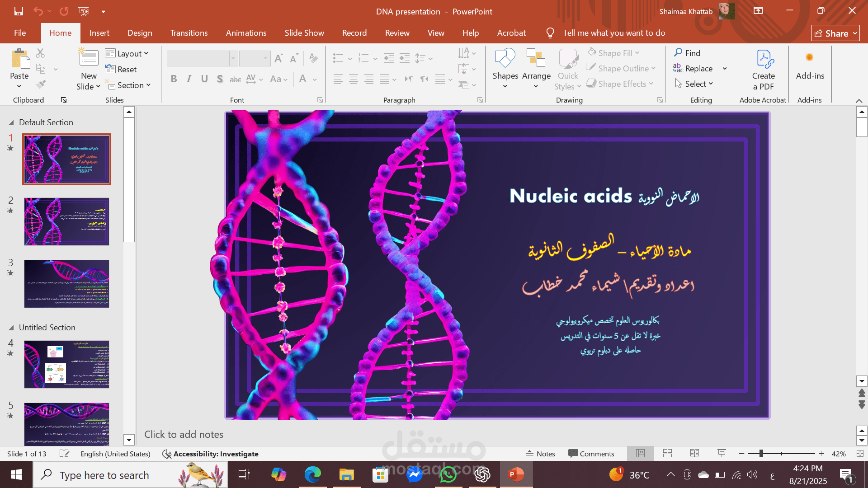This screenshot has width=868, height=488.
Task: Toggle Strikethrough formatting
Action: pos(235,79)
